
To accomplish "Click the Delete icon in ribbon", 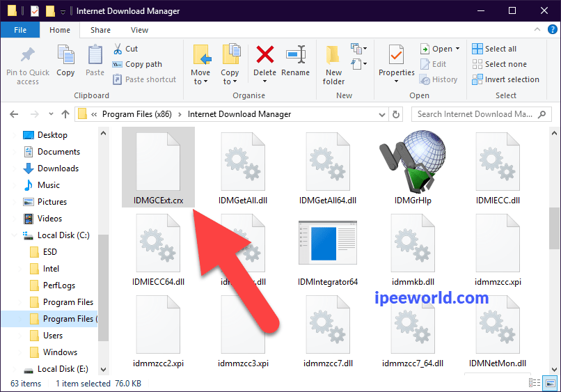I will coord(264,57).
